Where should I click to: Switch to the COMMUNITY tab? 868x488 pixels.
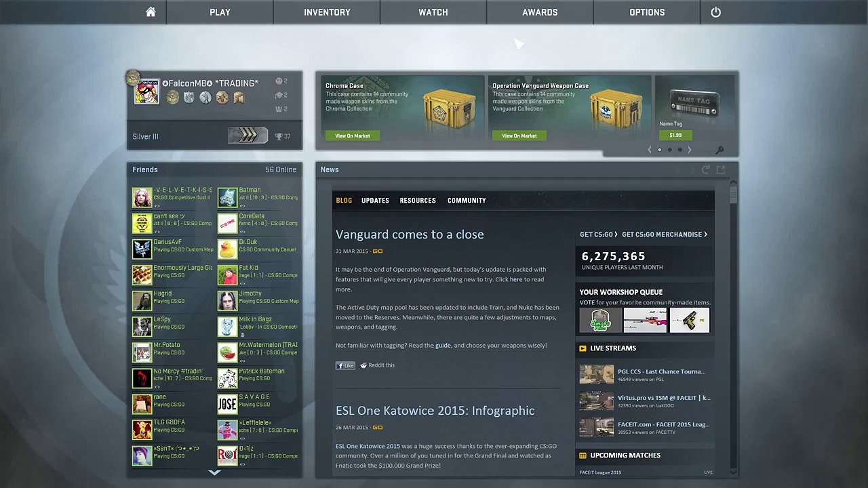click(x=467, y=201)
